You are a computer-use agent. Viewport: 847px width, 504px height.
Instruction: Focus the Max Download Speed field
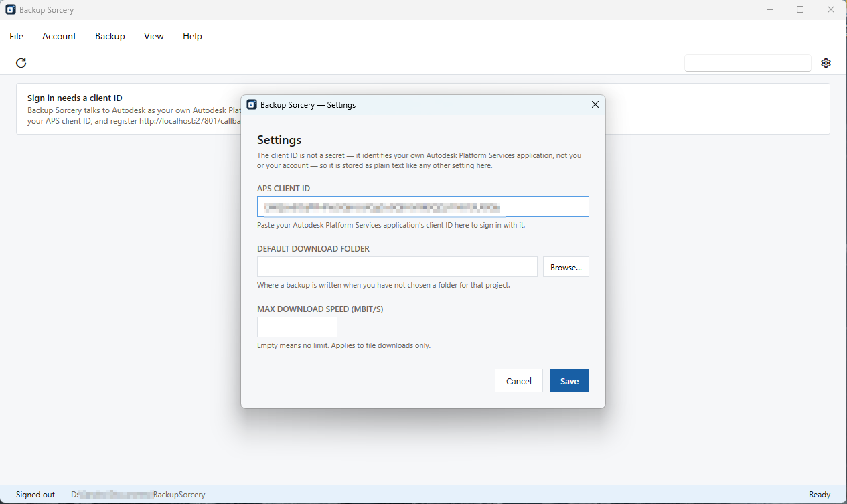(x=297, y=327)
